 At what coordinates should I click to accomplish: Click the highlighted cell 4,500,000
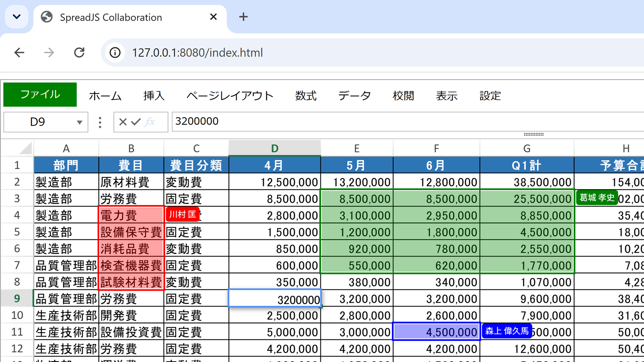click(436, 332)
